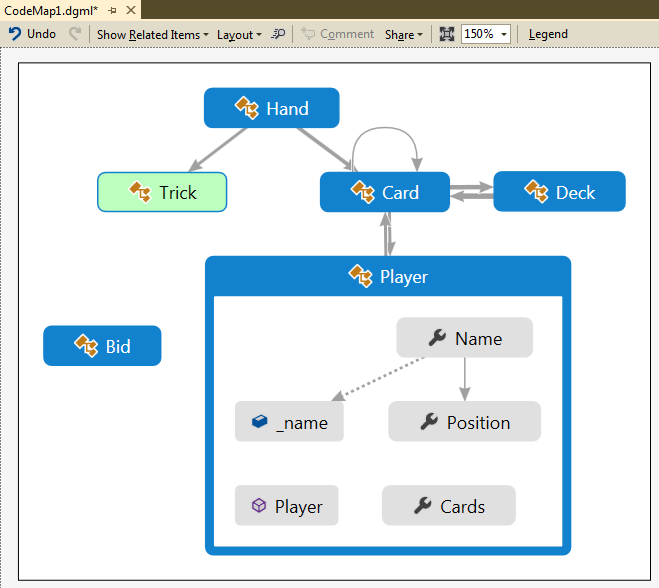Open the Share dropdown menu
This screenshot has width=659, height=588.
click(x=403, y=34)
